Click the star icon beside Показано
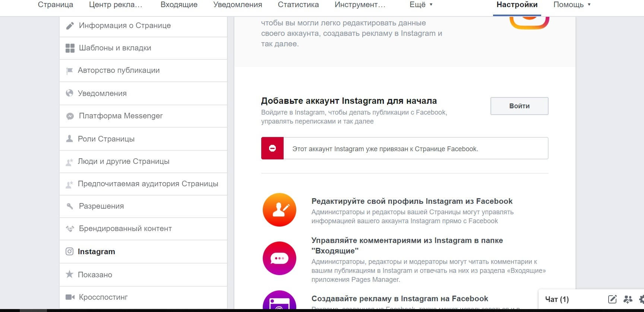This screenshot has height=312, width=644. 69,274
